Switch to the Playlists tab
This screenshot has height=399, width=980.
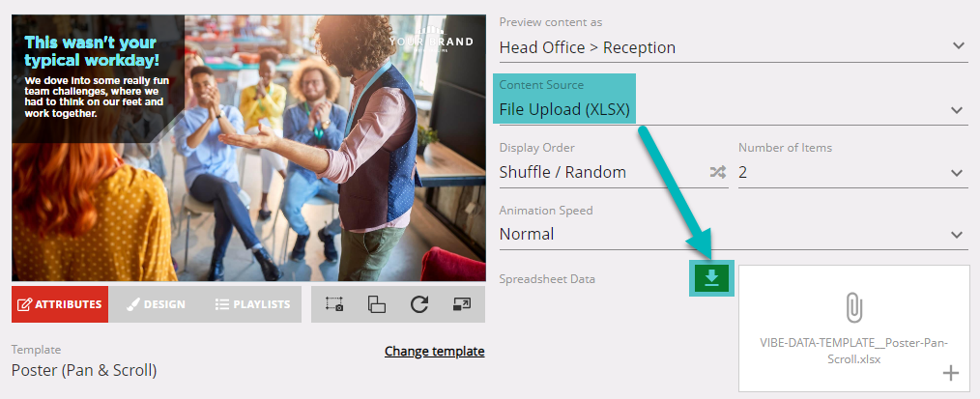coord(252,304)
